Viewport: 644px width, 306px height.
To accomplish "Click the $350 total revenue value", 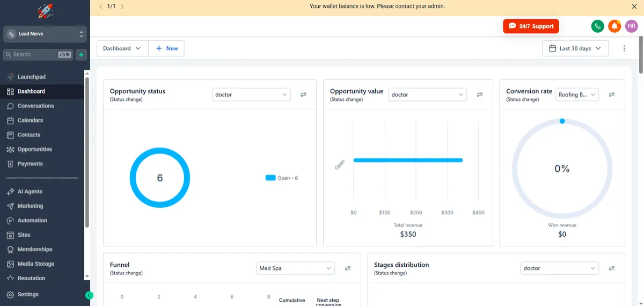I will pos(408,234).
